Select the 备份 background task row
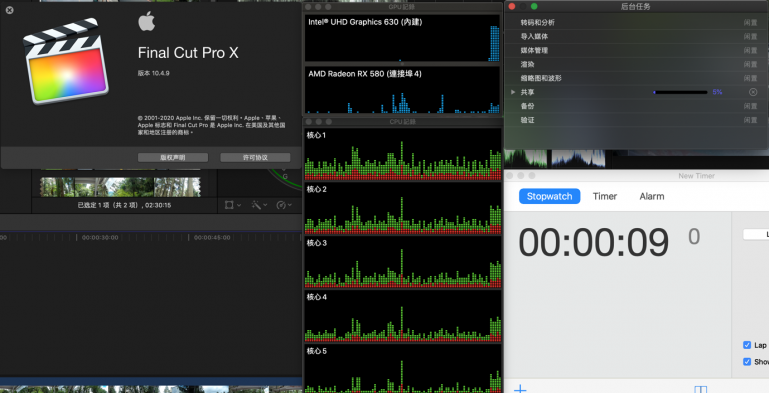 [x=636, y=106]
